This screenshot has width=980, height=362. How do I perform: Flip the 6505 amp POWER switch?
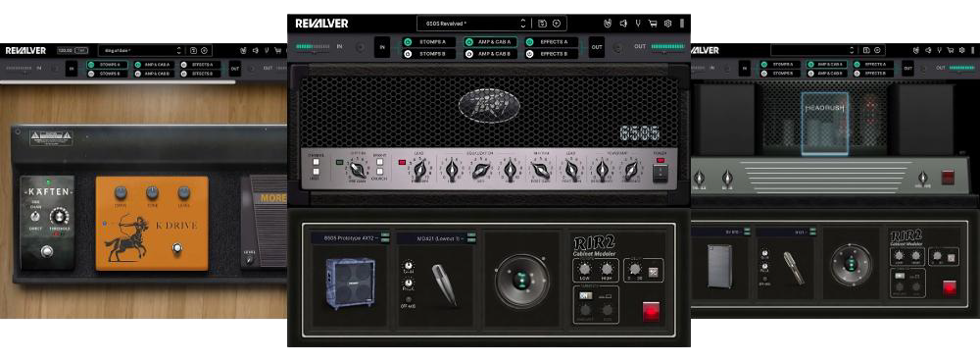pyautogui.click(x=660, y=174)
